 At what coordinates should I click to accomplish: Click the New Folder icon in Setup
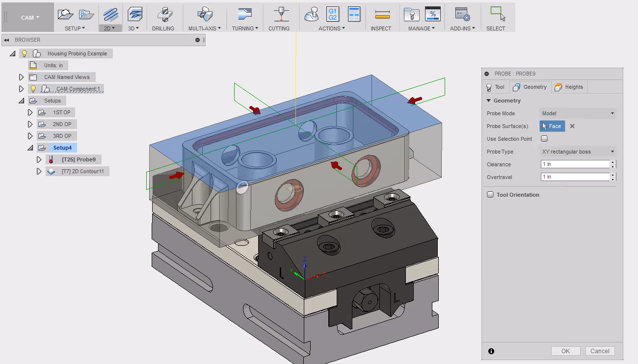pos(86,14)
